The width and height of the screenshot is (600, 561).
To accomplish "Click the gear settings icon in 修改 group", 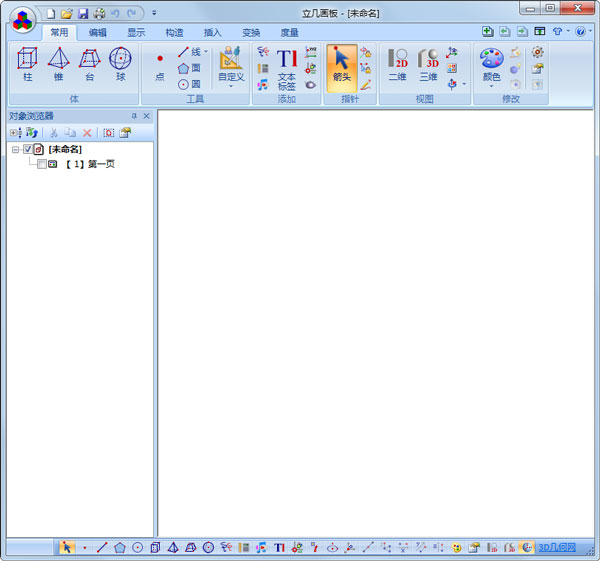I will point(537,52).
